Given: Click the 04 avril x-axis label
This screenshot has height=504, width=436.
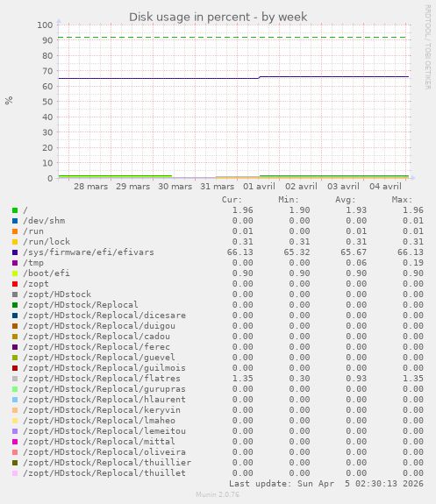Looking at the screenshot, I should 385,187.
